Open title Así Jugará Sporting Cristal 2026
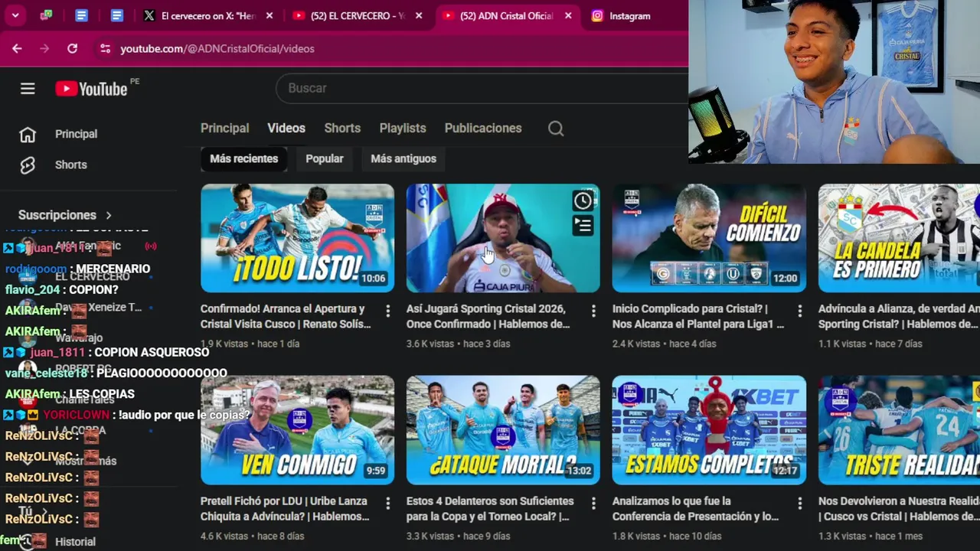 [488, 316]
